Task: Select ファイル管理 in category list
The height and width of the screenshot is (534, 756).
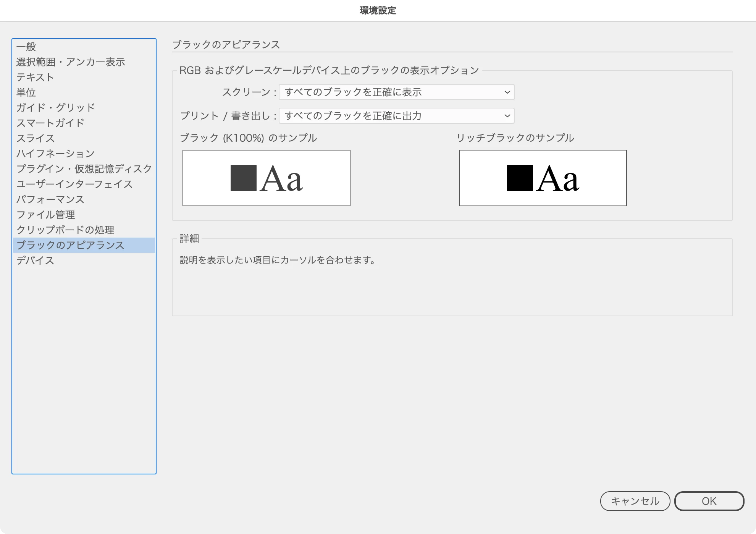Action: click(46, 215)
